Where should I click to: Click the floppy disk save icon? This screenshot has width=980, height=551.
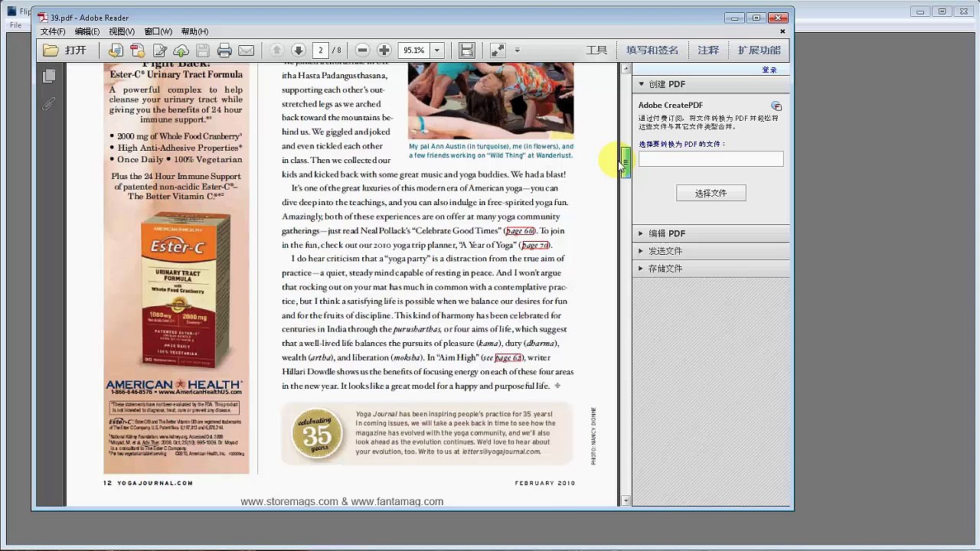(x=203, y=51)
